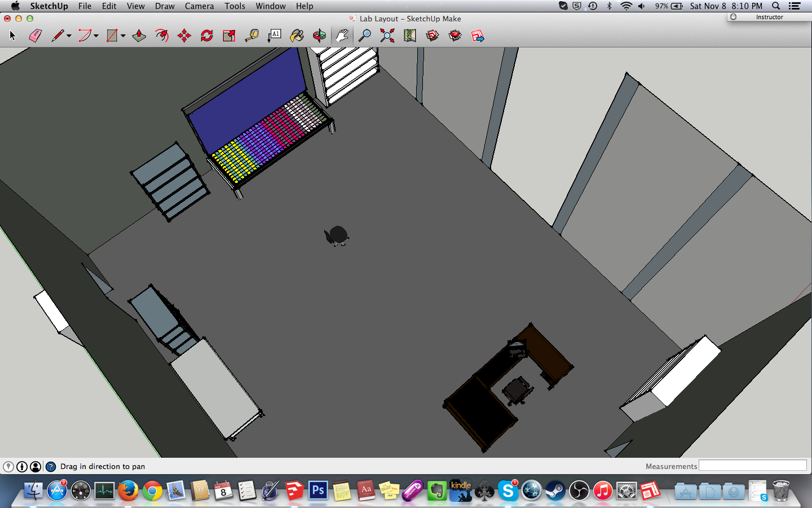The image size is (812, 508).
Task: Select the Text annotation tool
Action: coord(275,36)
